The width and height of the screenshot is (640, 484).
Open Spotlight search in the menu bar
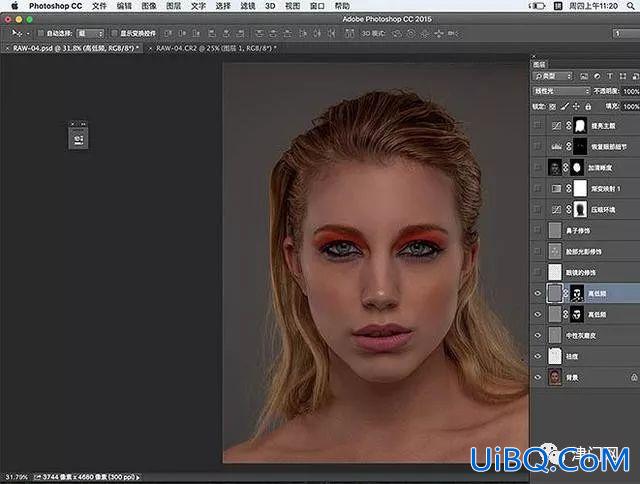tap(631, 6)
